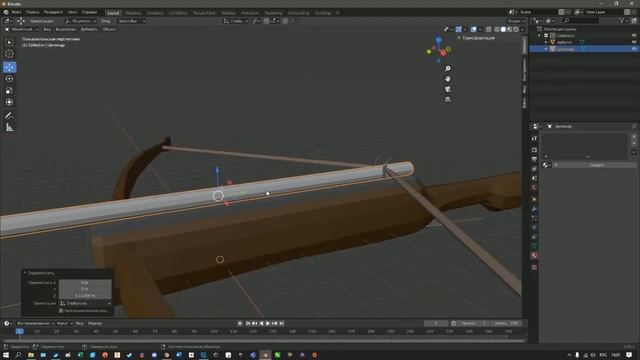
Task: Toggle viewport gizmos button
Action: (459, 29)
